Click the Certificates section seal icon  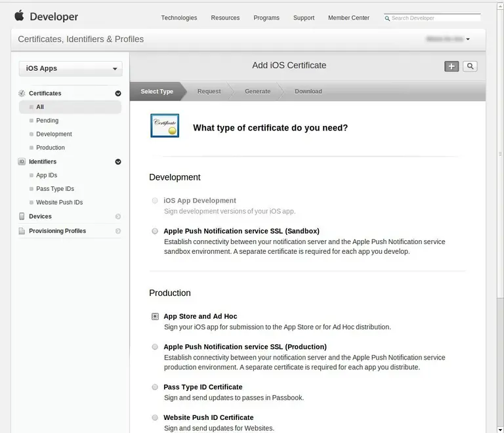(x=22, y=93)
